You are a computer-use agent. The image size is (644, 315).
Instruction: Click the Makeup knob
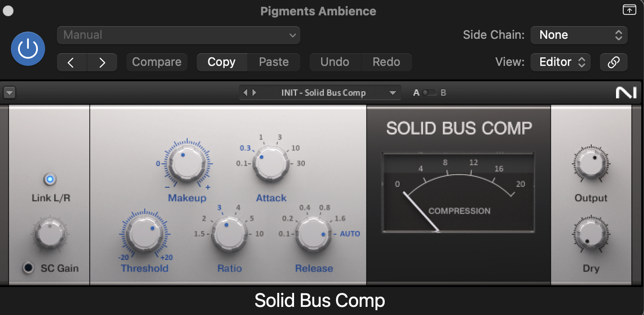pos(187,164)
